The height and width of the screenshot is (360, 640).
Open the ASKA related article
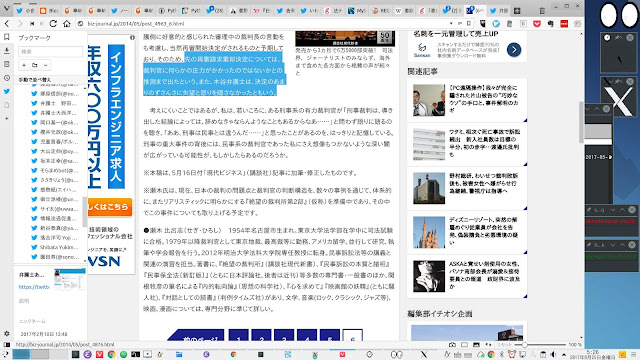(467, 276)
